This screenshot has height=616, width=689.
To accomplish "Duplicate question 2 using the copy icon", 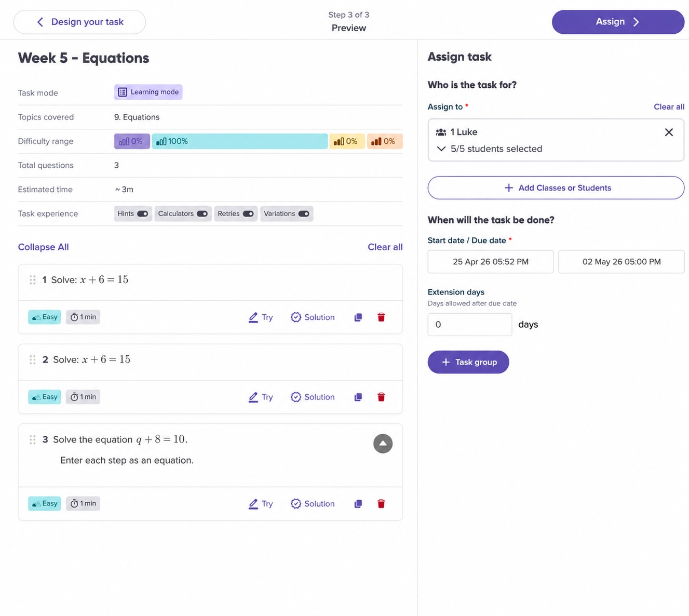I will 358,397.
